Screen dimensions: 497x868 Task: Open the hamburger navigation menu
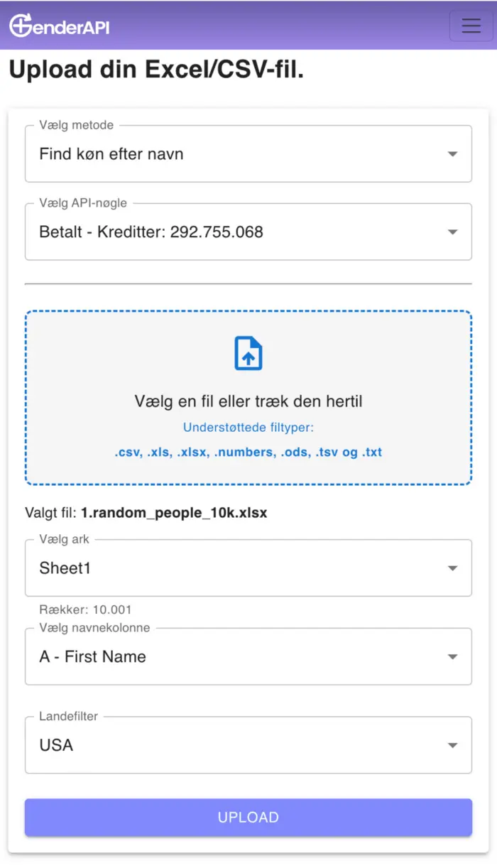pos(471,26)
